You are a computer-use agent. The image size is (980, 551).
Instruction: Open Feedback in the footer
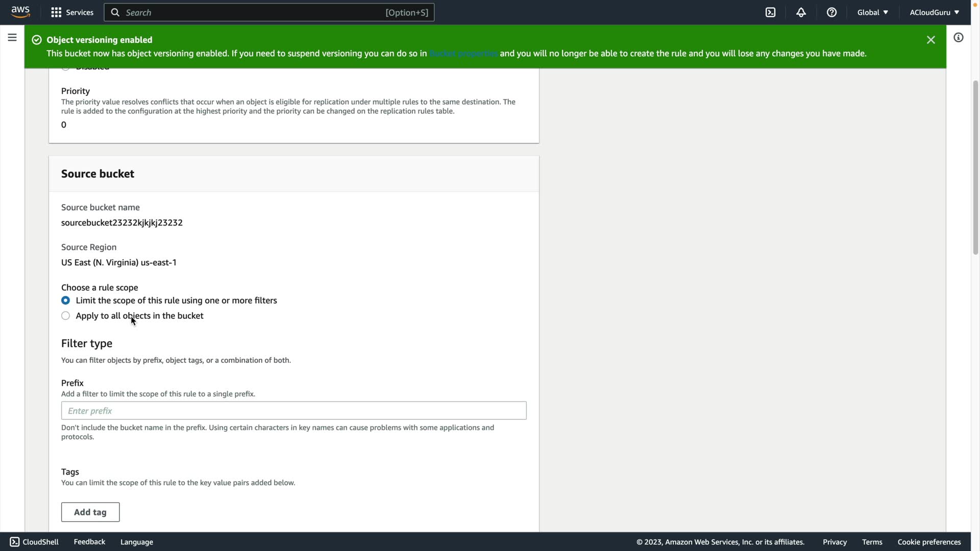point(89,542)
